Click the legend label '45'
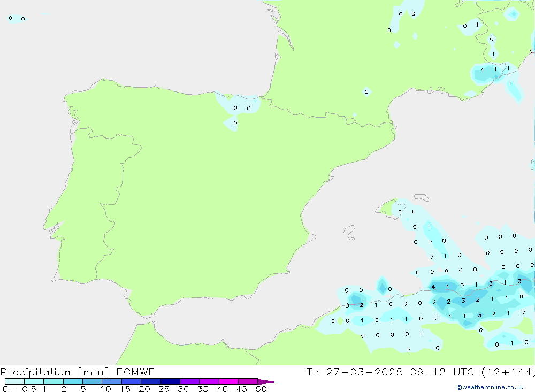Screen dimensions: 535x392 click(x=242, y=389)
